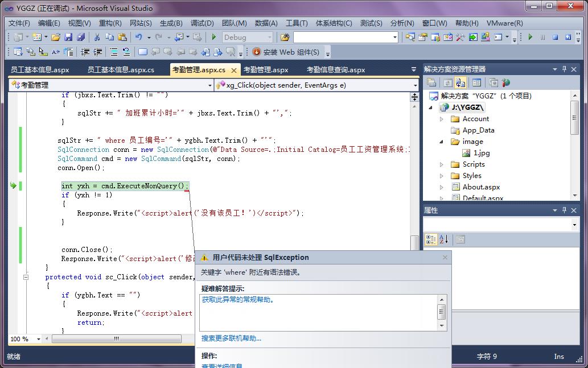Click the Solution Explorer vertical scrollbar thumb
Image resolution: width=588 pixels, height=368 pixels.
click(574, 118)
